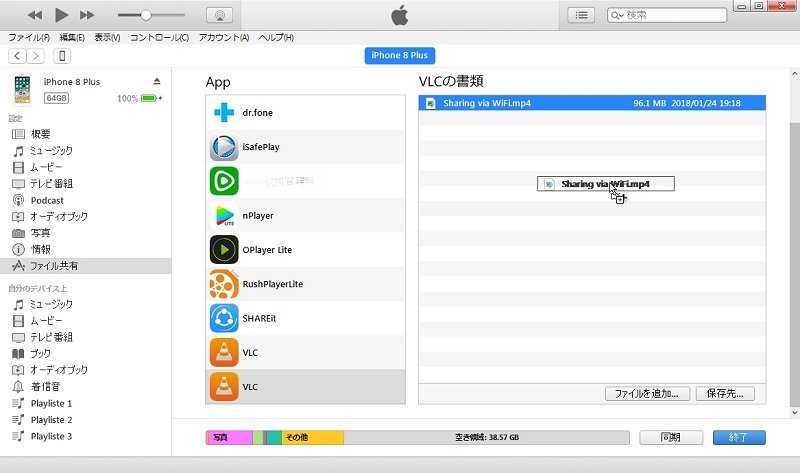The image size is (800, 473).
Task: Open the AirPlay output button
Action: point(219,15)
